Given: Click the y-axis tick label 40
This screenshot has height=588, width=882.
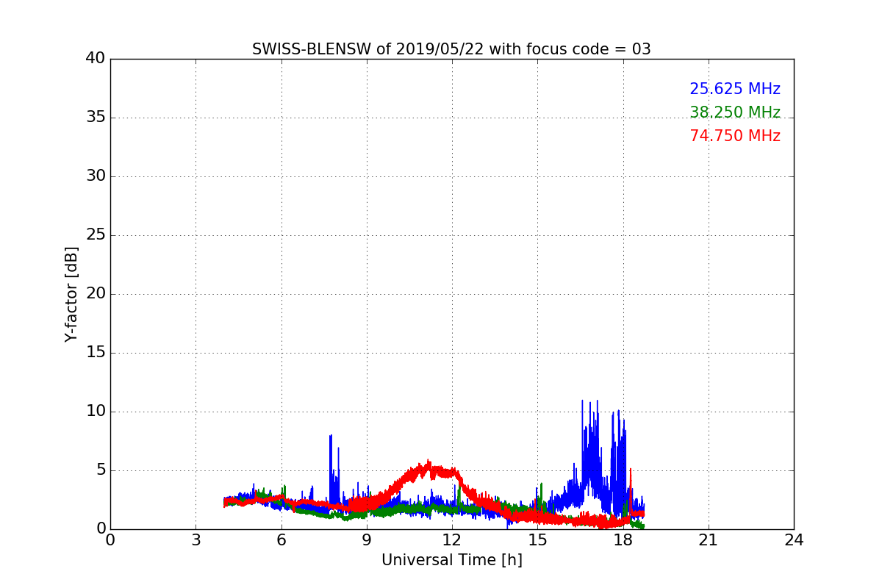Looking at the screenshot, I should click(95, 59).
